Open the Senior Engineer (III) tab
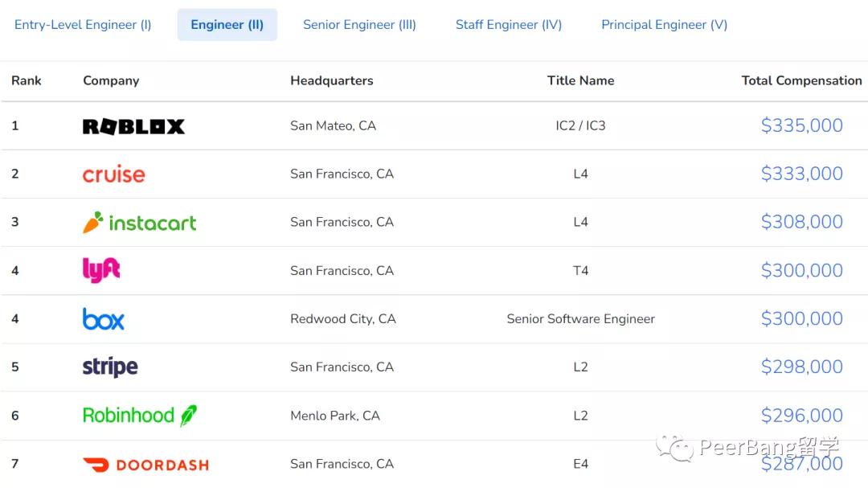 click(359, 25)
